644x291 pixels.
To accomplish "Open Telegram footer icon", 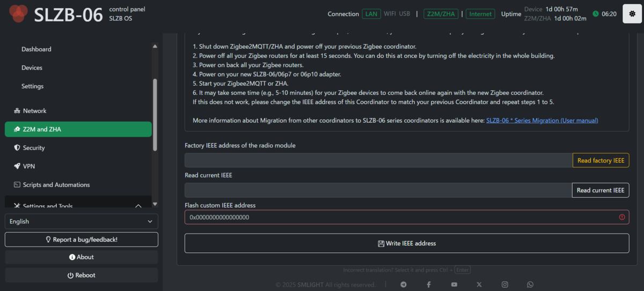I will click(403, 285).
